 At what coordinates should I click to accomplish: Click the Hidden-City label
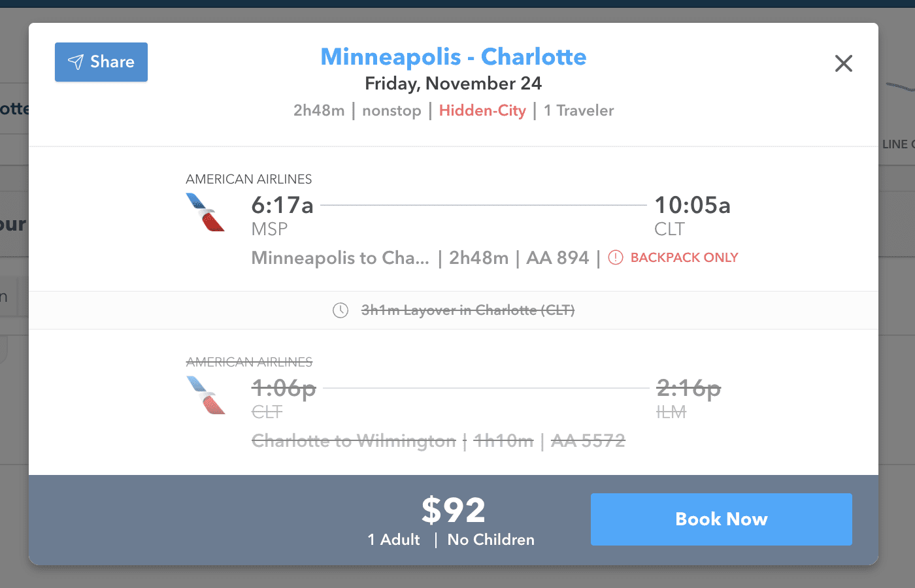(482, 110)
